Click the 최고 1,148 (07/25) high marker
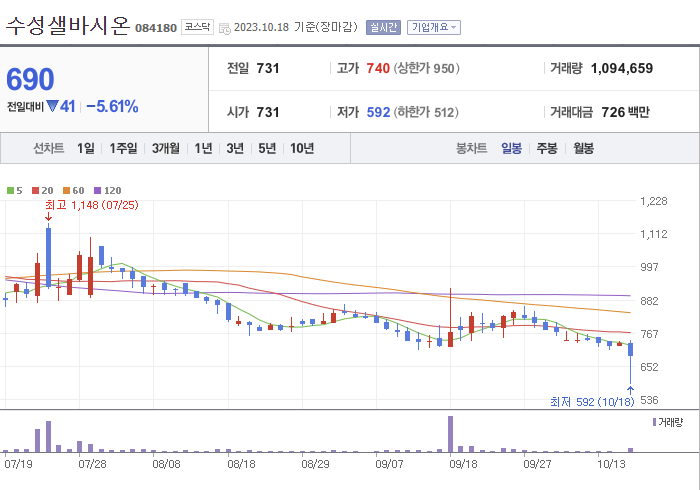Image resolution: width=700 pixels, height=490 pixels. point(92,205)
